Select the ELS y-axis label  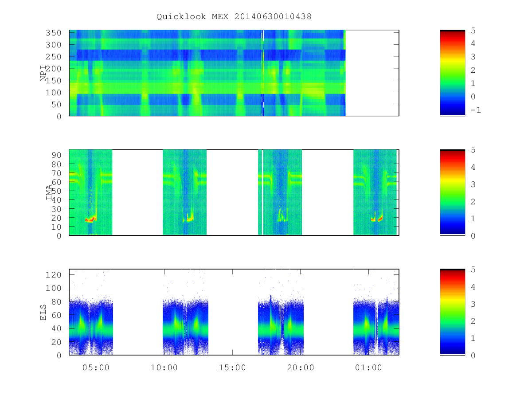coord(43,313)
